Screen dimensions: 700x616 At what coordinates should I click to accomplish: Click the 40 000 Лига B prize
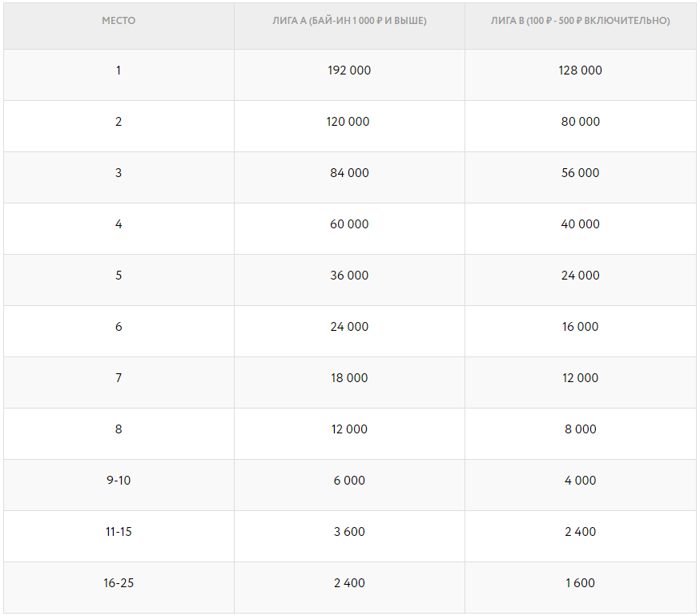(580, 224)
